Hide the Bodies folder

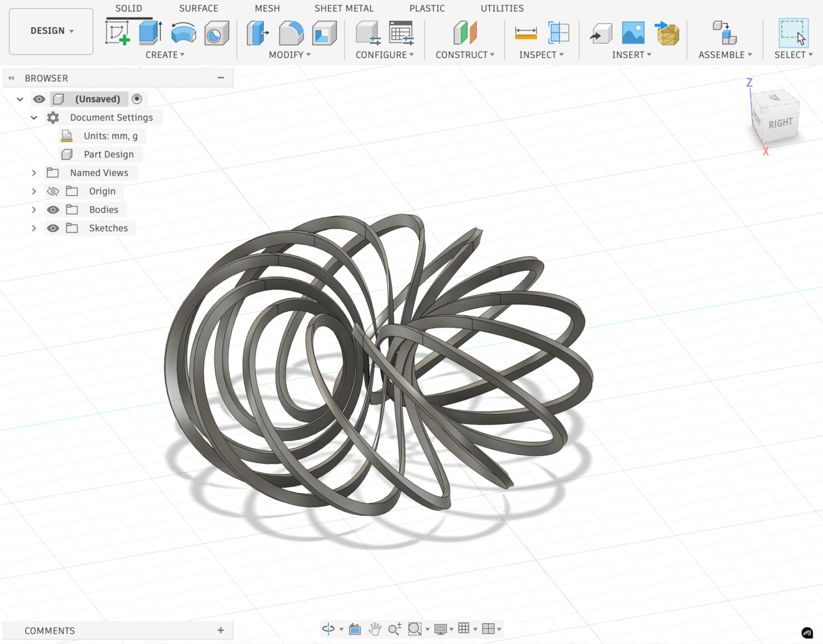(53, 209)
